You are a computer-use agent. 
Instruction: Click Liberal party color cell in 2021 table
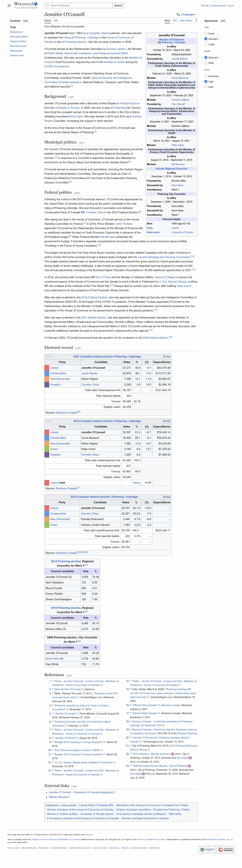point(47,368)
